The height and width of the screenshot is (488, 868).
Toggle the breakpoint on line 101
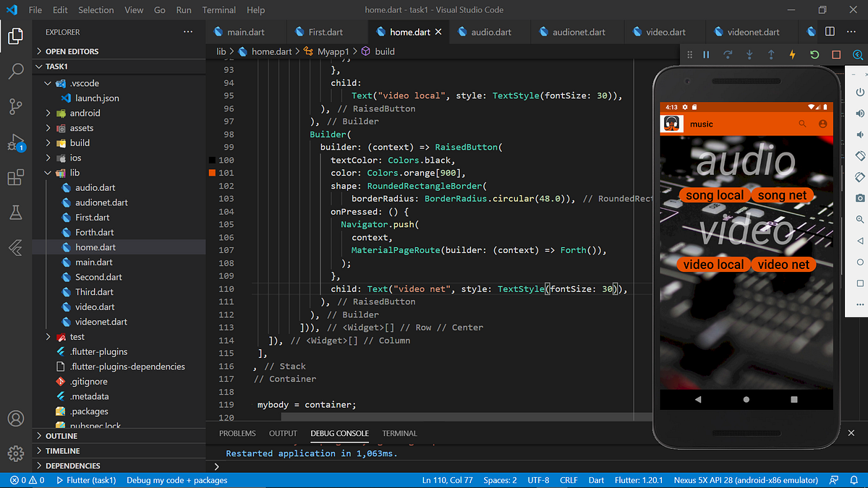pyautogui.click(x=212, y=173)
